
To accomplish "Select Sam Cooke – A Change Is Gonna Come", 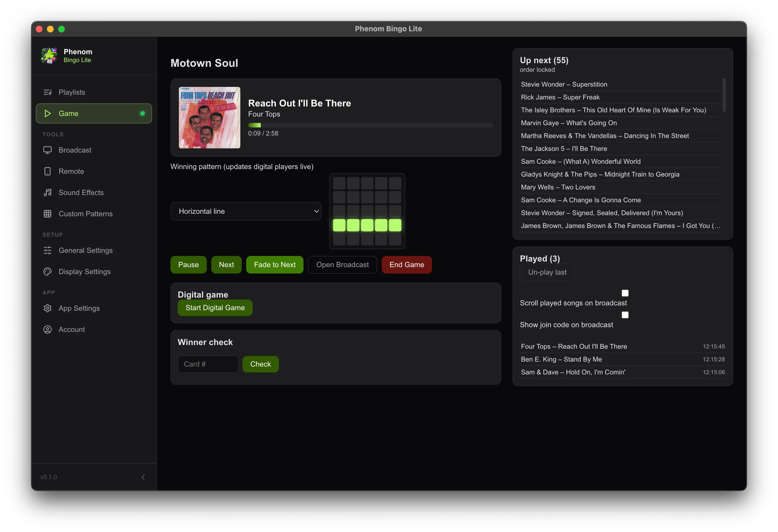I will (x=621, y=200).
